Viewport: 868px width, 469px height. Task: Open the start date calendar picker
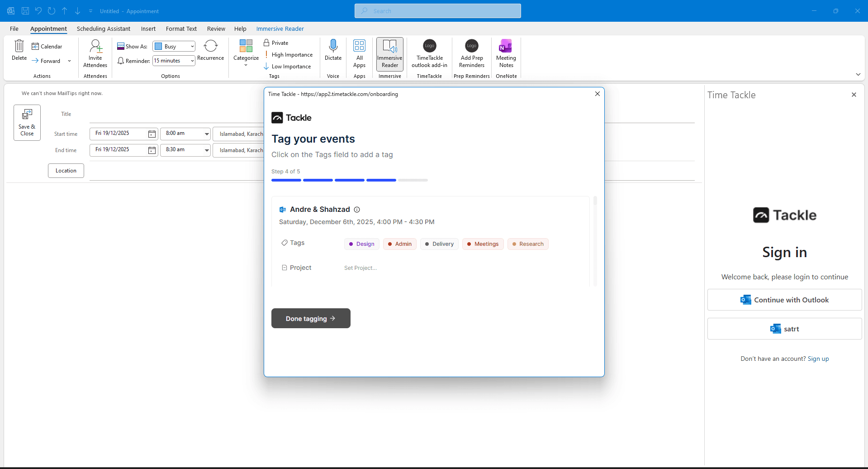click(x=152, y=134)
